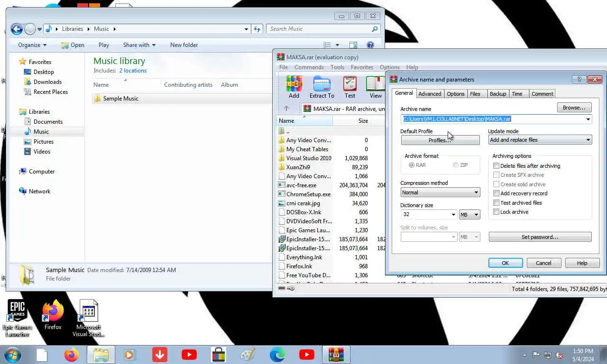Click the volume icon in system tray
The height and width of the screenshot is (364, 607).
coord(559,355)
